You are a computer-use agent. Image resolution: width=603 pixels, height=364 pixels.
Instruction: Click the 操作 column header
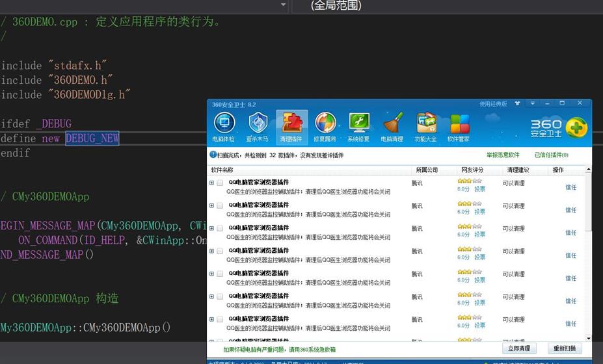(x=566, y=170)
